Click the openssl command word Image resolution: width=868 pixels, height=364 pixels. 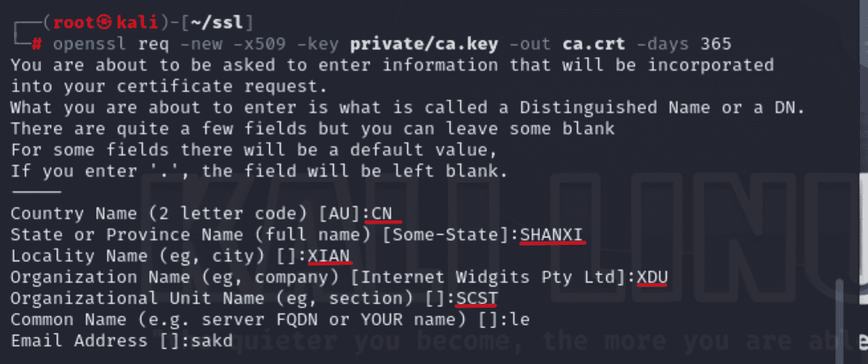click(x=91, y=44)
